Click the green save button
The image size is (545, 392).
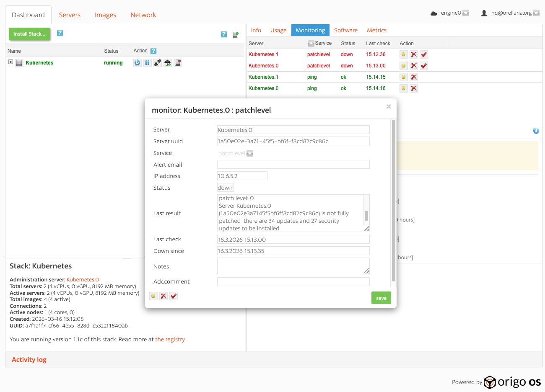click(x=381, y=298)
